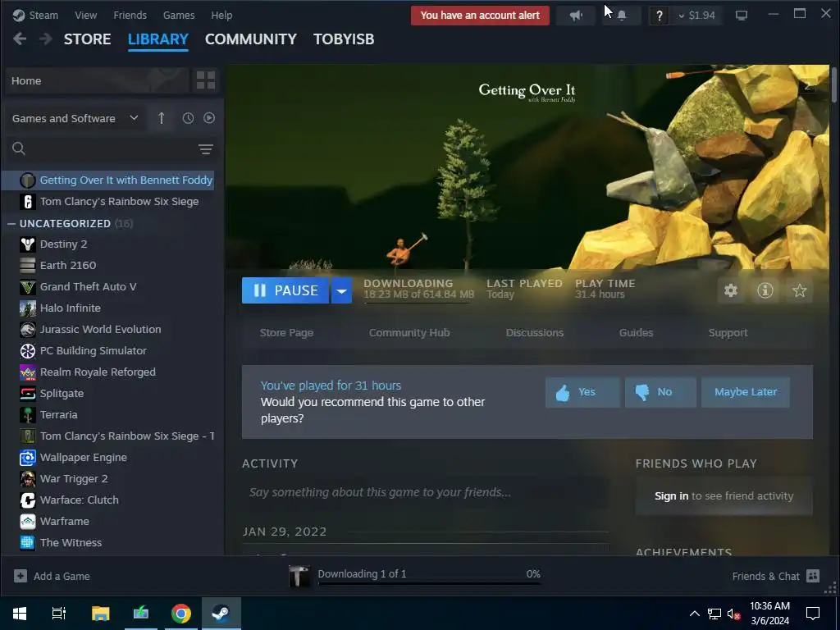Open Task View on taskbar
Image resolution: width=840 pixels, height=630 pixels.
coord(59,614)
